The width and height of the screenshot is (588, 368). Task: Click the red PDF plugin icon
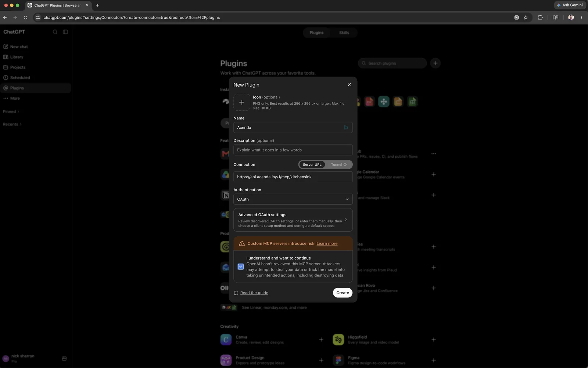369,101
